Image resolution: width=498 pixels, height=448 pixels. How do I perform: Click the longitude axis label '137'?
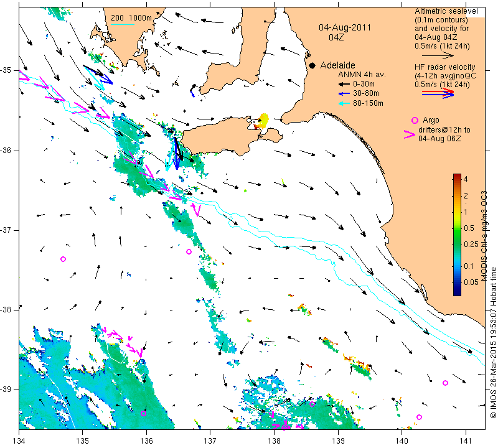(210, 441)
